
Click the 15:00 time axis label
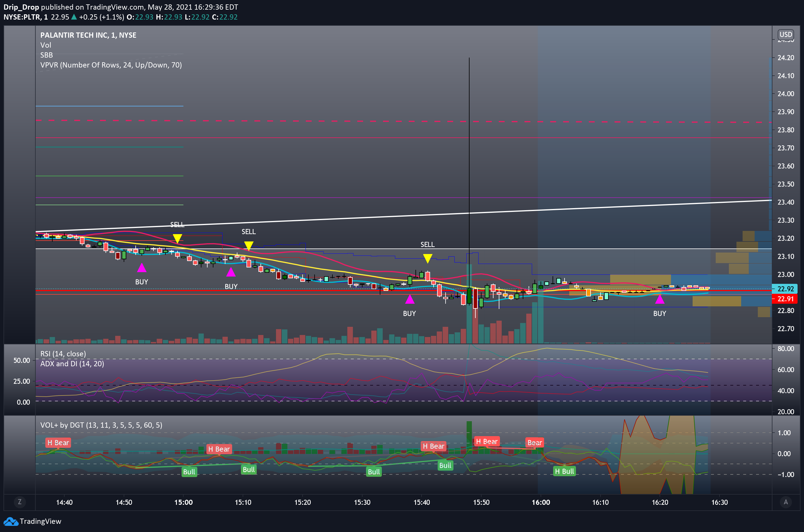[184, 502]
